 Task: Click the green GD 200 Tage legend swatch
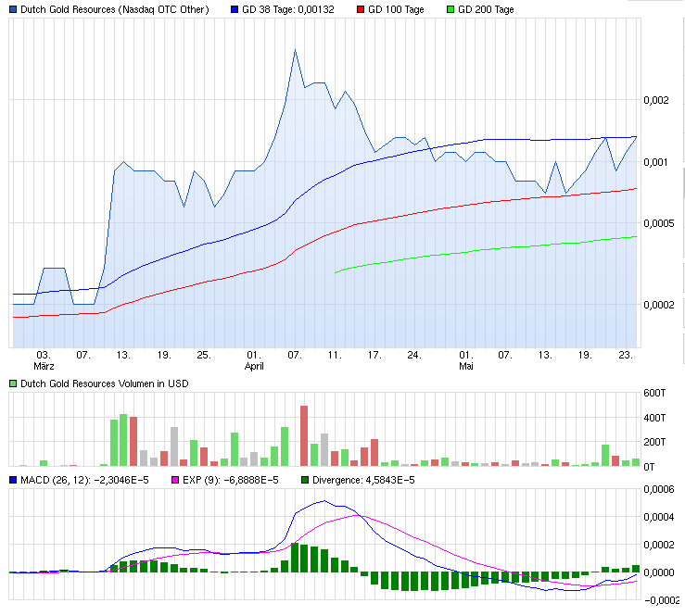click(449, 9)
